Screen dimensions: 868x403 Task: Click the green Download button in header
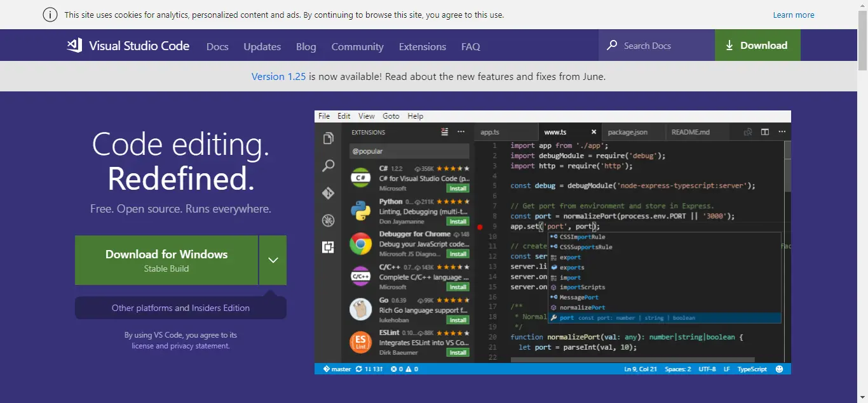(757, 45)
